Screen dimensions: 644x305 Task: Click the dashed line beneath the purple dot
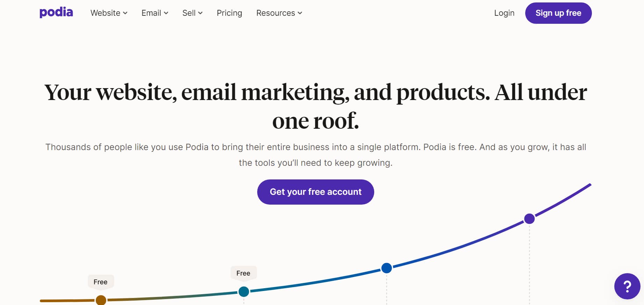pyautogui.click(x=529, y=262)
